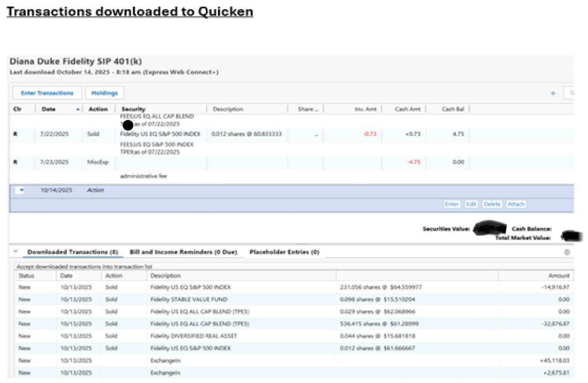The width and height of the screenshot is (588, 383).
Task: Select the 7/23/2025 MiscExp transaction
Action: point(291,162)
